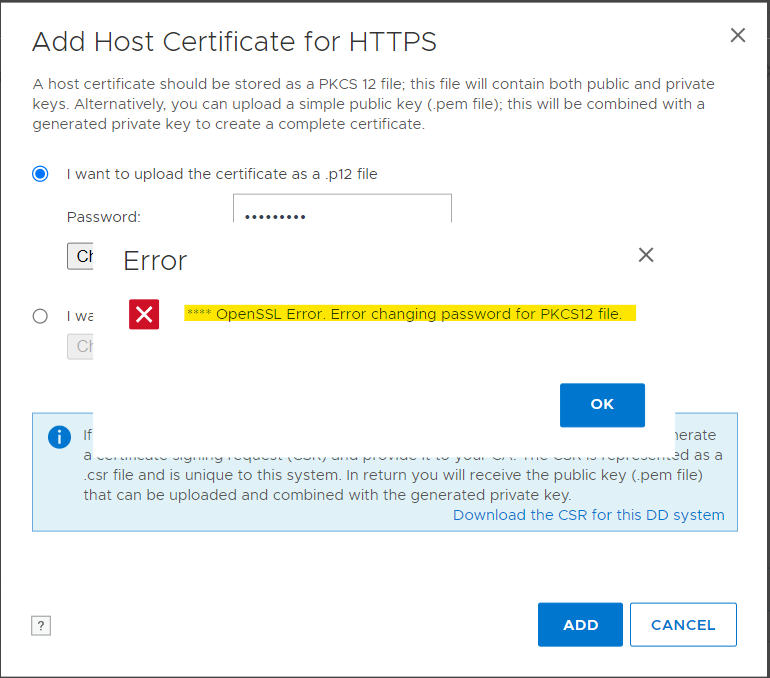Viewport: 770px width, 678px height.
Task: Click the highlighted OpenSSL error message
Action: [x=410, y=314]
